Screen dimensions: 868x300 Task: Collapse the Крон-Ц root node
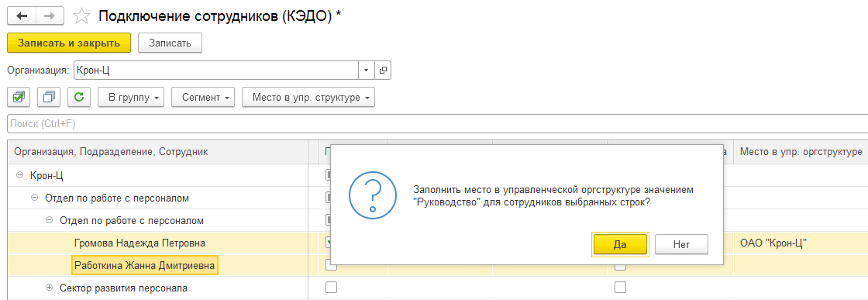coord(20,175)
